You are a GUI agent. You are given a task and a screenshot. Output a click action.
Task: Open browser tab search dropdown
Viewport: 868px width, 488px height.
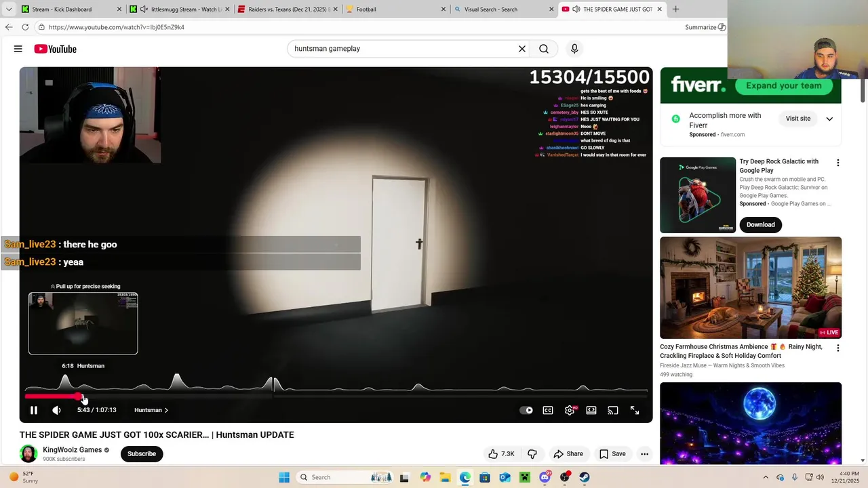tap(8, 9)
